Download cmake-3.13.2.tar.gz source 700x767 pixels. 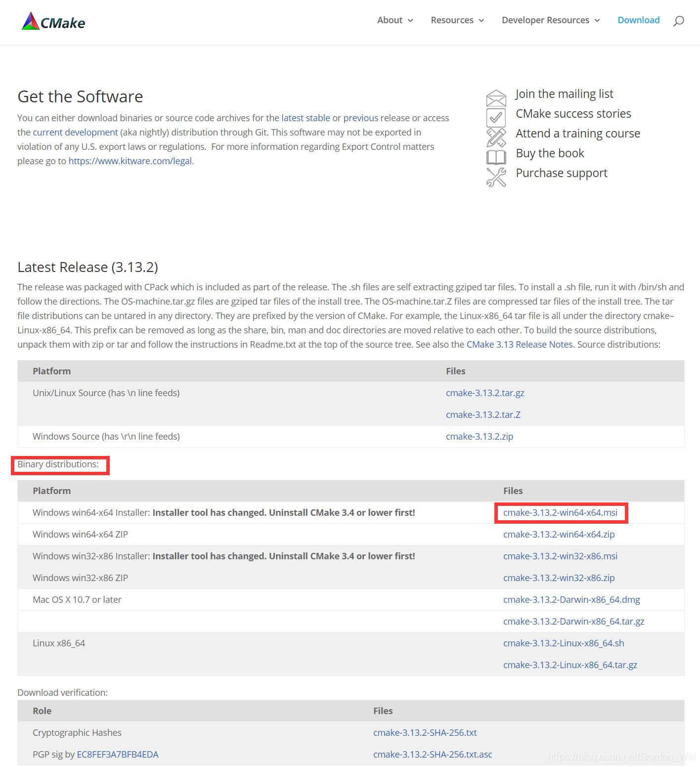[x=485, y=393]
